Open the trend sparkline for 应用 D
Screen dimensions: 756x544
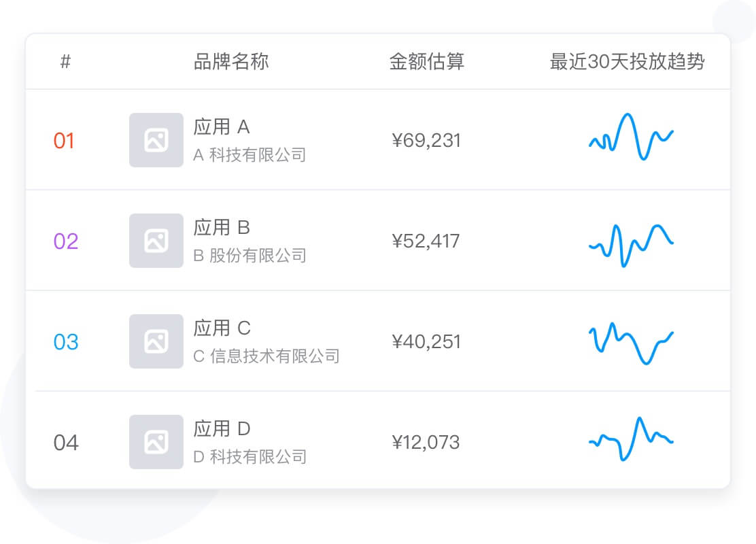point(631,439)
